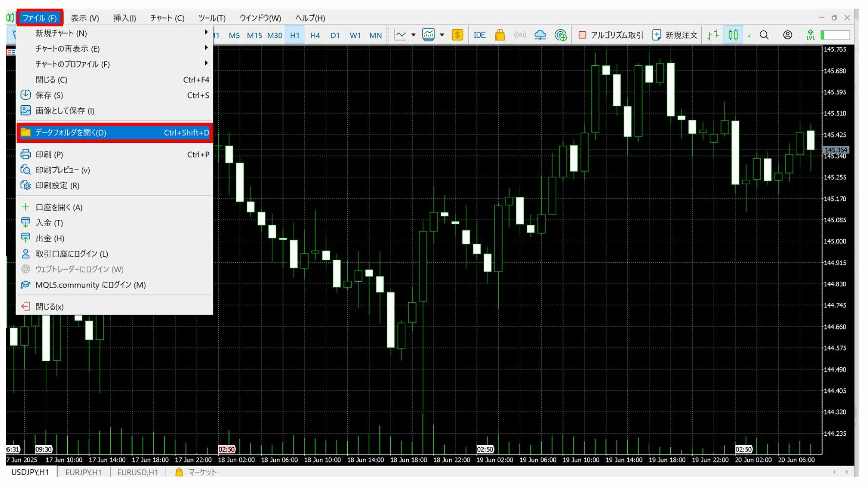Click the user account profile icon
The width and height of the screenshot is (868, 485).
[x=788, y=35]
